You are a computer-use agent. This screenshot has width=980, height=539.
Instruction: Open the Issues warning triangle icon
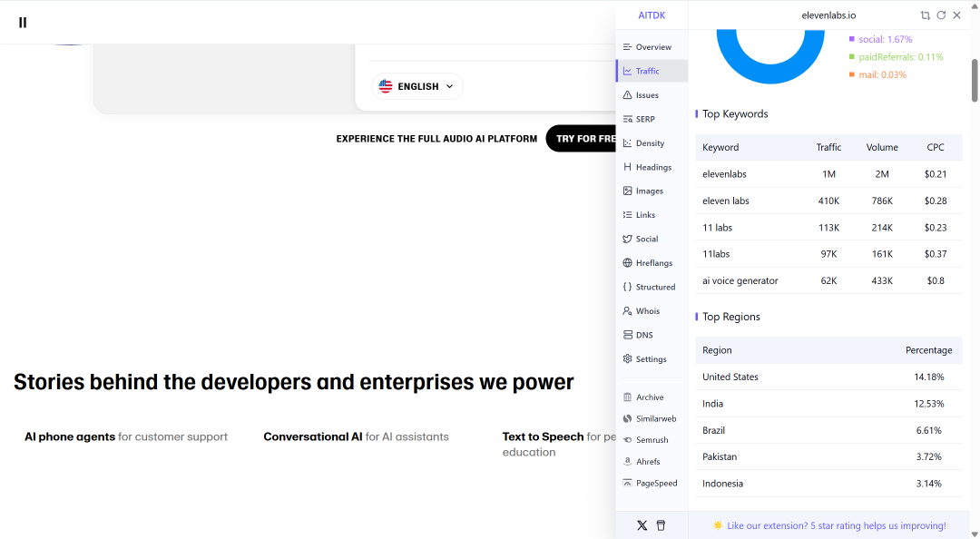(x=627, y=95)
